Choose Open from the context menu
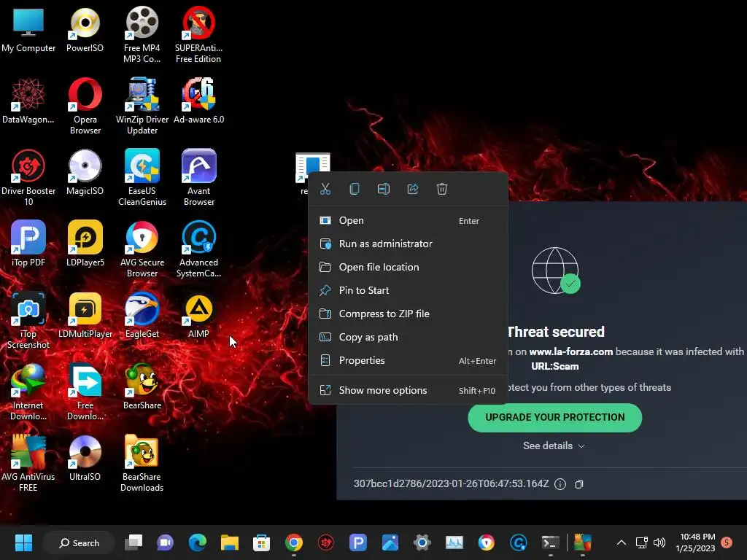The width and height of the screenshot is (747, 560). (x=408, y=220)
